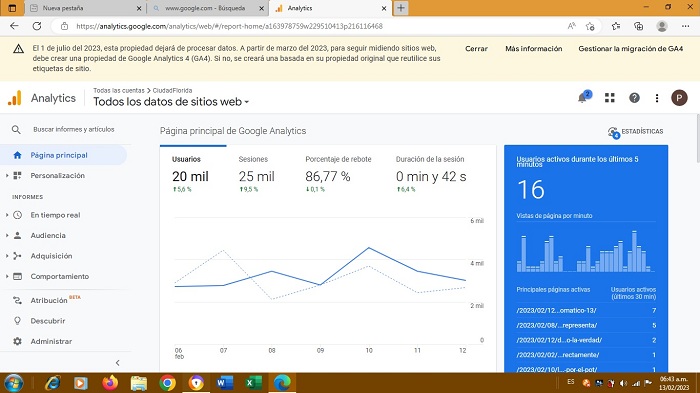Image resolution: width=700 pixels, height=393 pixels.
Task: Click Más información in the banner
Action: point(533,49)
